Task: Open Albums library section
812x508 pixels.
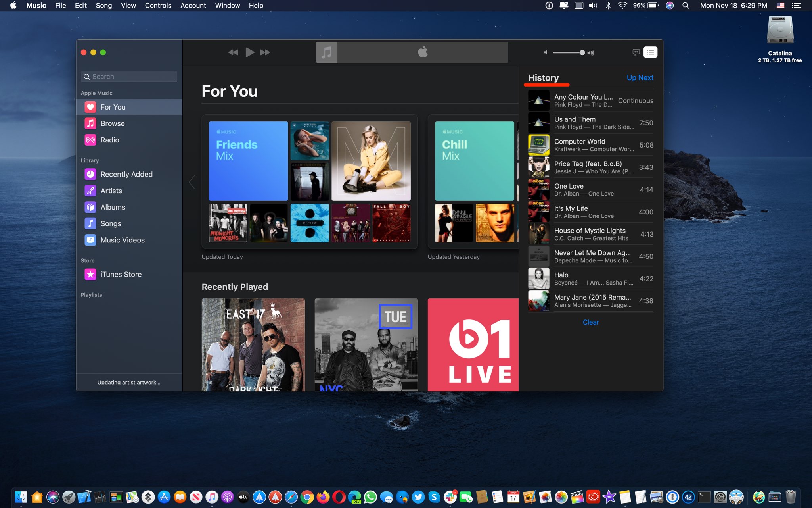Action: pyautogui.click(x=129, y=207)
